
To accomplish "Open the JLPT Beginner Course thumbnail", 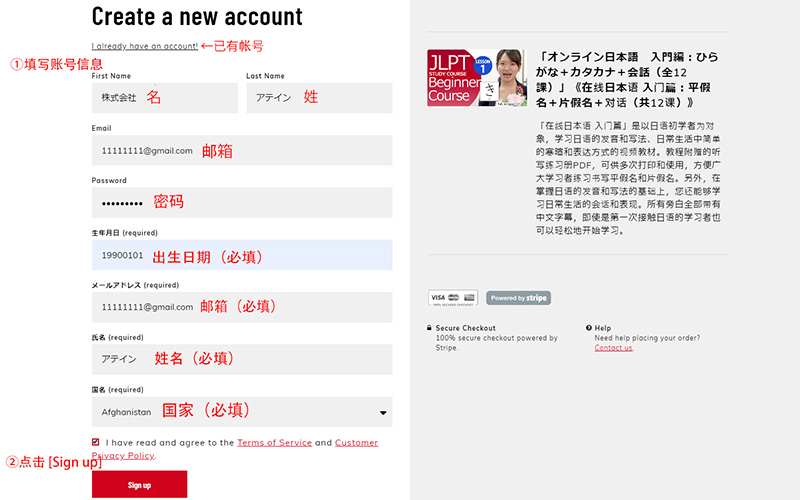I will [477, 78].
